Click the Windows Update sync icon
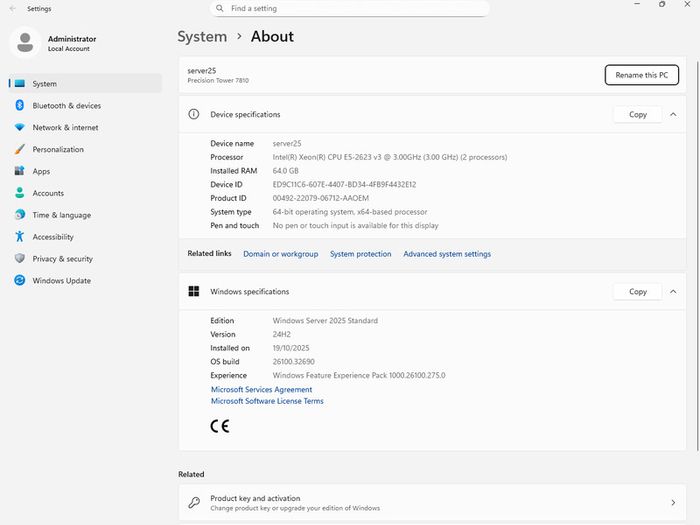Viewport: 700px width, 525px height. 20,280
